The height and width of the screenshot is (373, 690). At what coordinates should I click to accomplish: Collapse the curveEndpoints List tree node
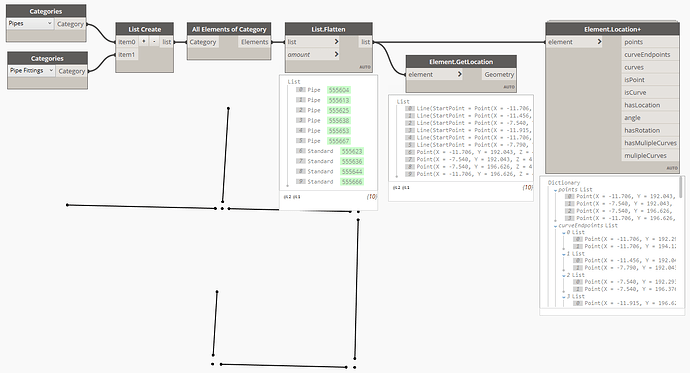pyautogui.click(x=556, y=226)
